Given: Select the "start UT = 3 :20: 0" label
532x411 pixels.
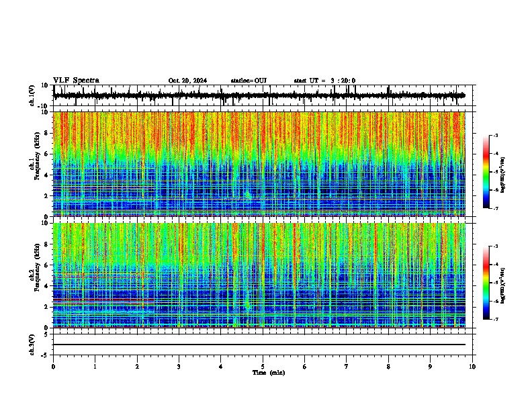Looking at the screenshot, I should 324,81.
